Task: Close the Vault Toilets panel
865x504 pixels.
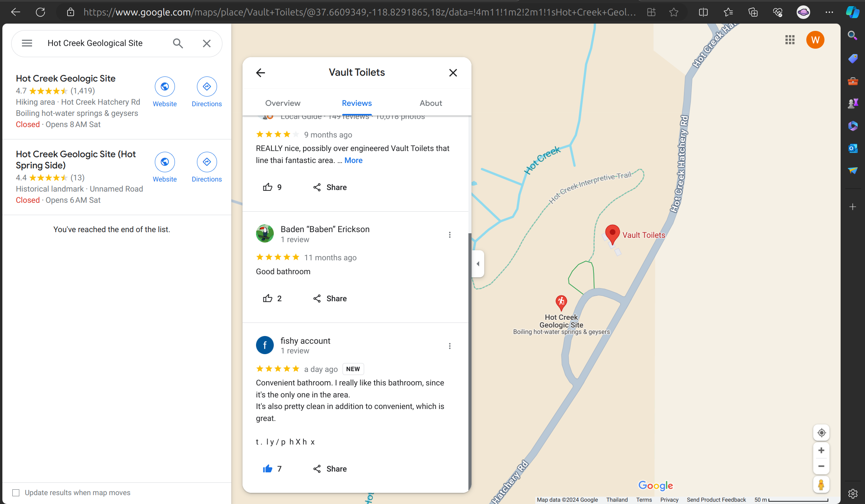Action: [x=453, y=73]
